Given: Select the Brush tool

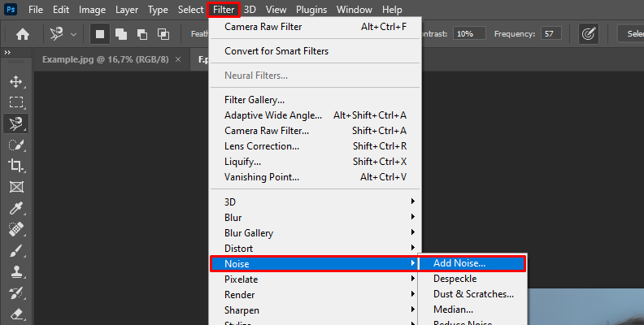Looking at the screenshot, I should point(16,251).
